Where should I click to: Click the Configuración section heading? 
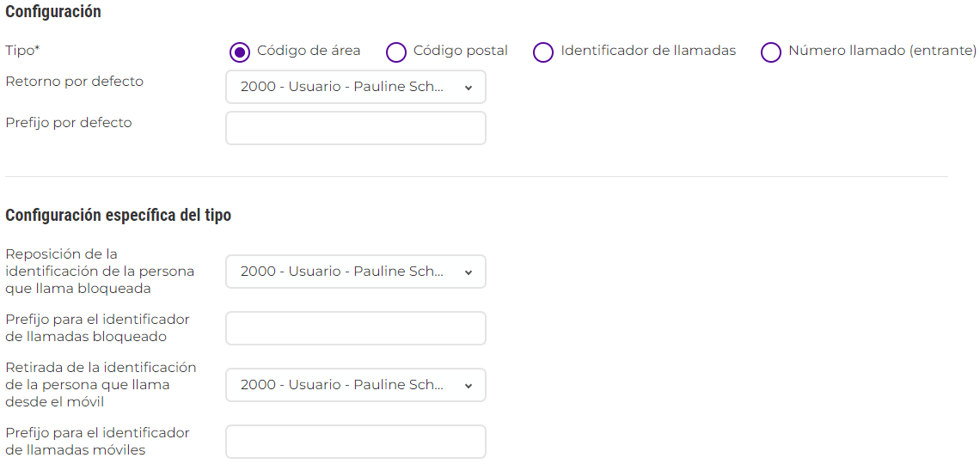(x=53, y=12)
